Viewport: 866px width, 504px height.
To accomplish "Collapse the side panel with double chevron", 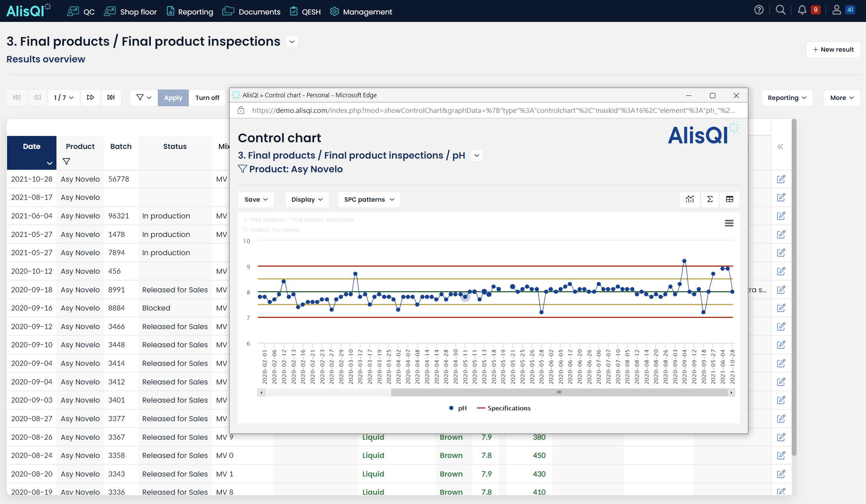I will [780, 147].
